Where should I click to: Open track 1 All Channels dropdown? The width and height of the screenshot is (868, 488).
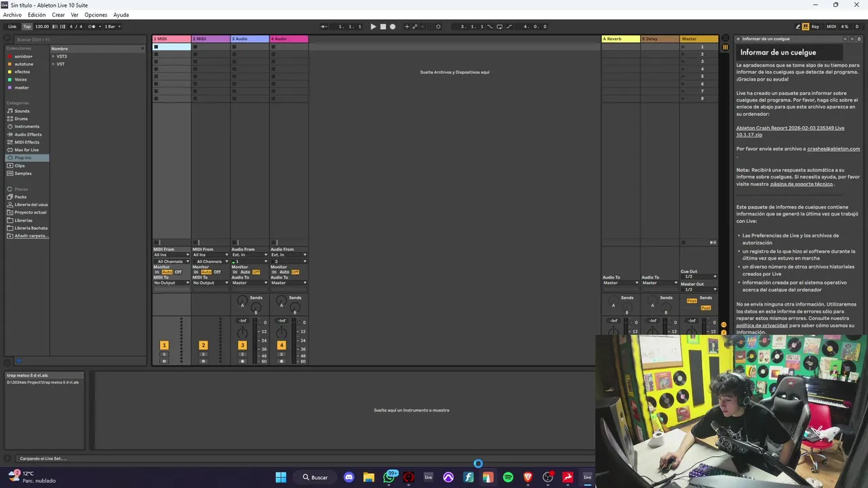(x=172, y=262)
